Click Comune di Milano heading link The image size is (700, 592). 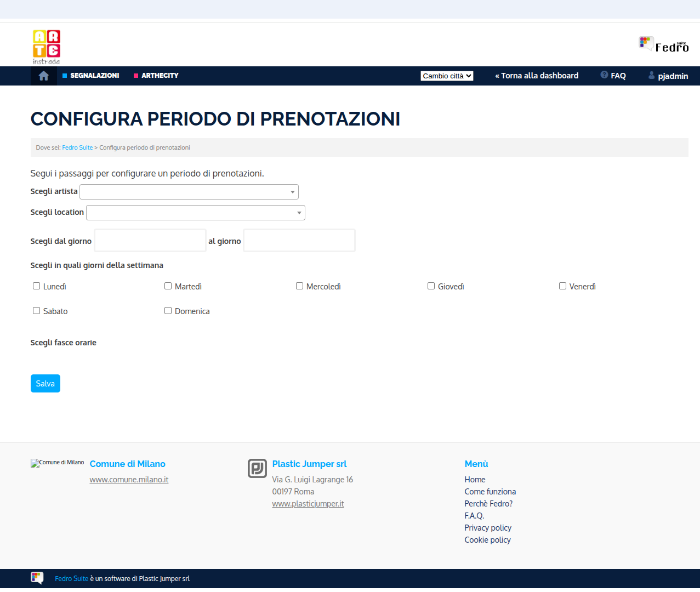pos(128,464)
